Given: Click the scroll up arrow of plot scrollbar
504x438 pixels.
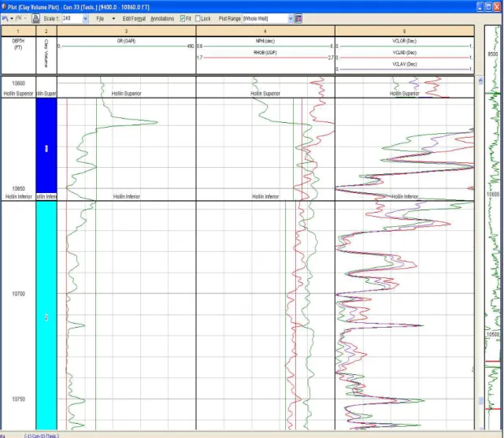Looking at the screenshot, I should pos(480,80).
